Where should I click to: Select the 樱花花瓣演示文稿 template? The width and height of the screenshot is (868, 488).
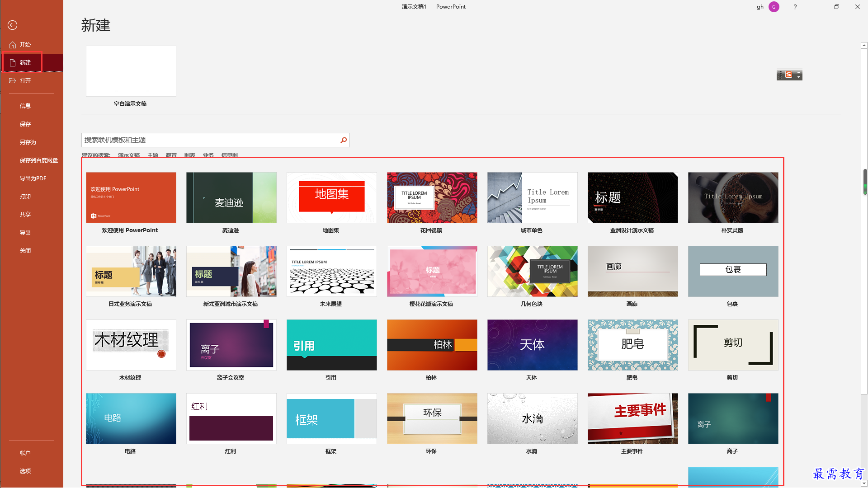(x=432, y=271)
